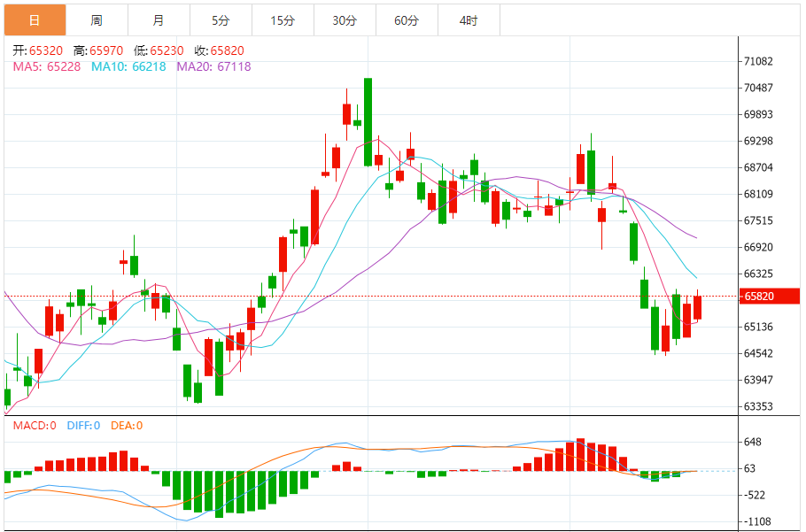Image resolution: width=806 pixels, height=532 pixels.
Task: Click the last red candlestick on the chart
Action: tap(698, 307)
